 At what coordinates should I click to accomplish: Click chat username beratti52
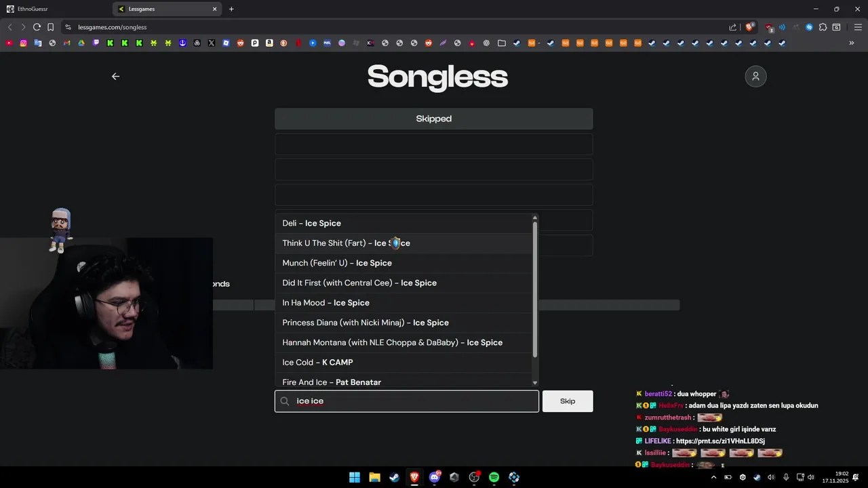click(658, 394)
